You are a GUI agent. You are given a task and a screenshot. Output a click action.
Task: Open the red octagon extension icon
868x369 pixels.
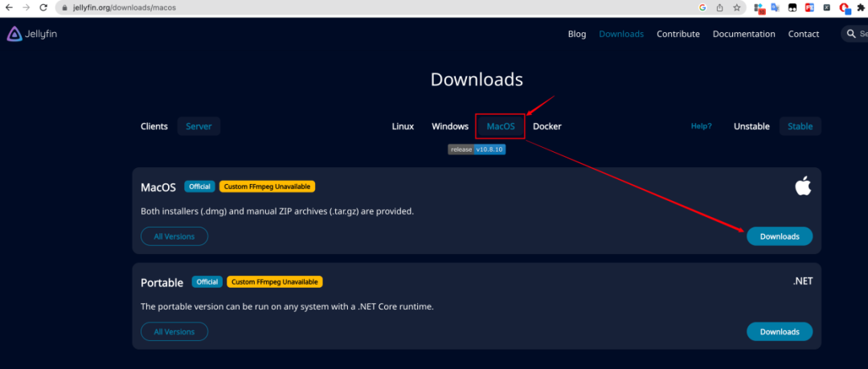[x=845, y=8]
